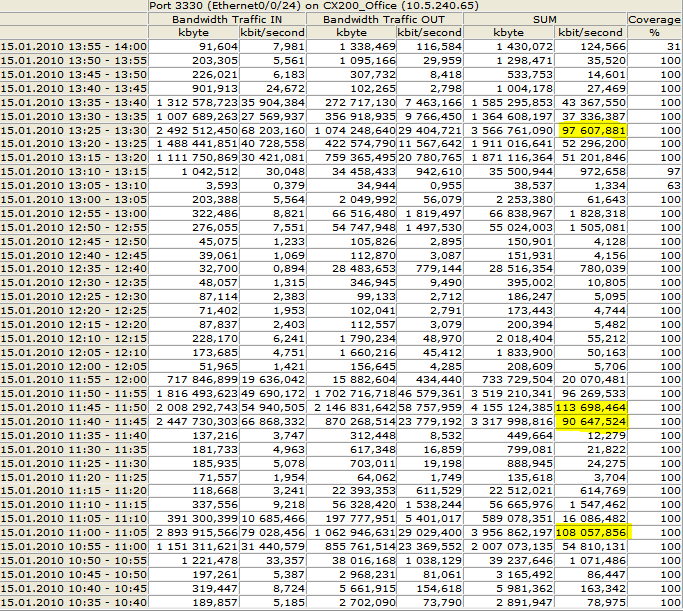Click the highlighted cell 108 057,856
683x612 pixels.
(594, 533)
